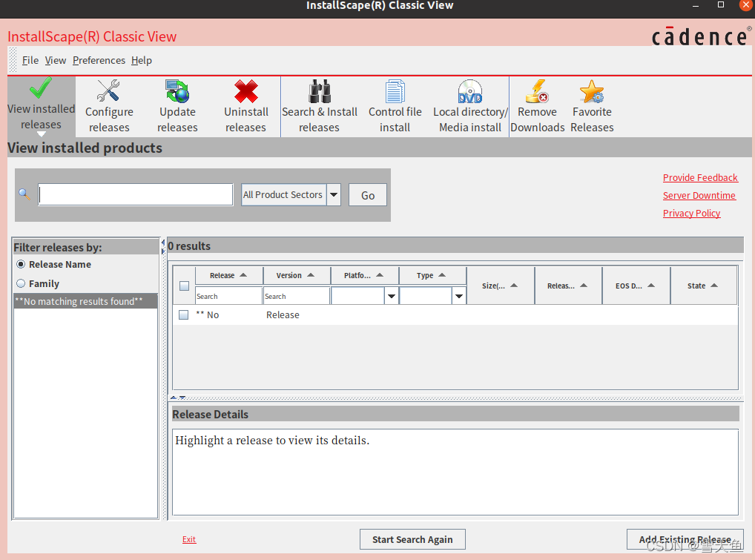Expand the All Product Sectors dropdown
This screenshot has width=755, height=560.
[334, 195]
